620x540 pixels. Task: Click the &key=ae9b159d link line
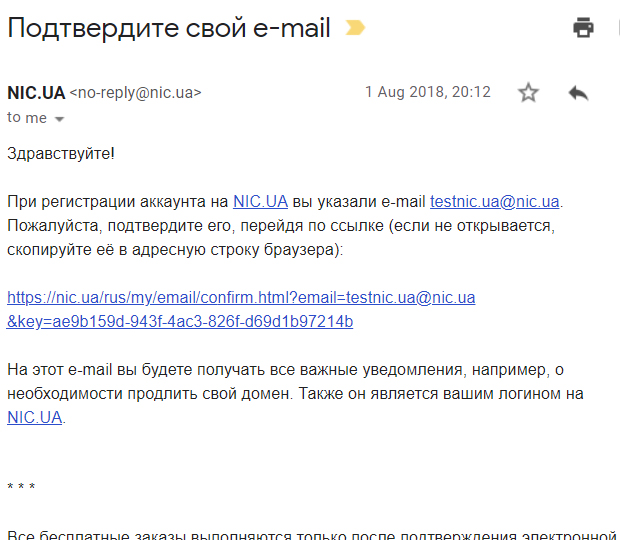180,322
